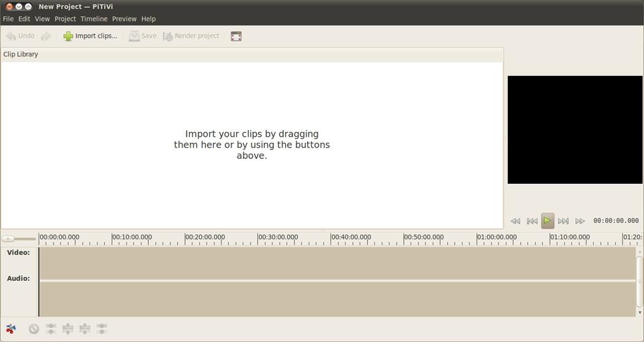The height and width of the screenshot is (342, 644).
Task: Click the timeline vertical scrollbar
Action: (x=639, y=281)
